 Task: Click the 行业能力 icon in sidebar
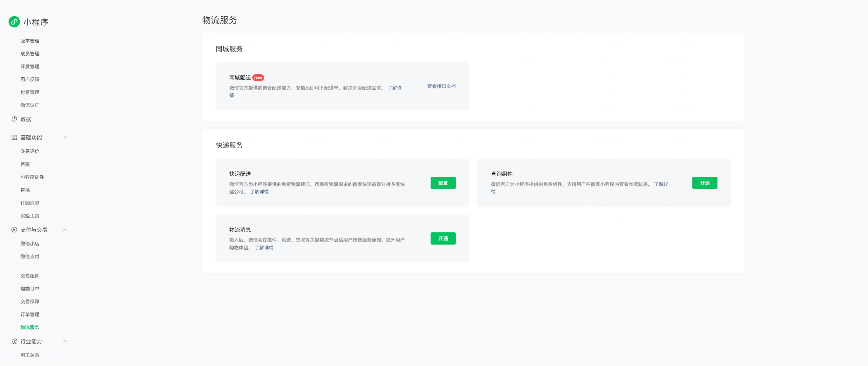click(14, 341)
